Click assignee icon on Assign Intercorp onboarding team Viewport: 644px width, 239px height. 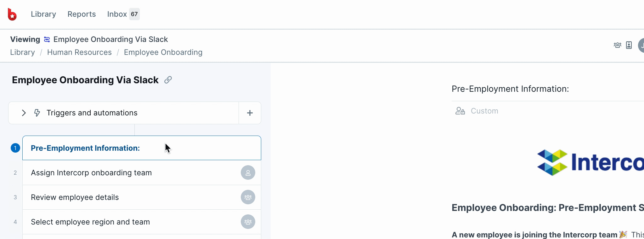(x=248, y=172)
